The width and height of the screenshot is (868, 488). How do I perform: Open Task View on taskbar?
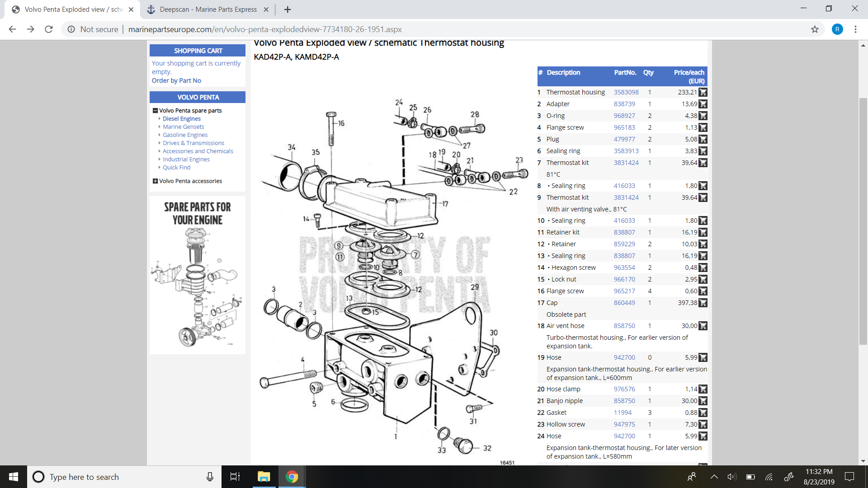coord(235,477)
